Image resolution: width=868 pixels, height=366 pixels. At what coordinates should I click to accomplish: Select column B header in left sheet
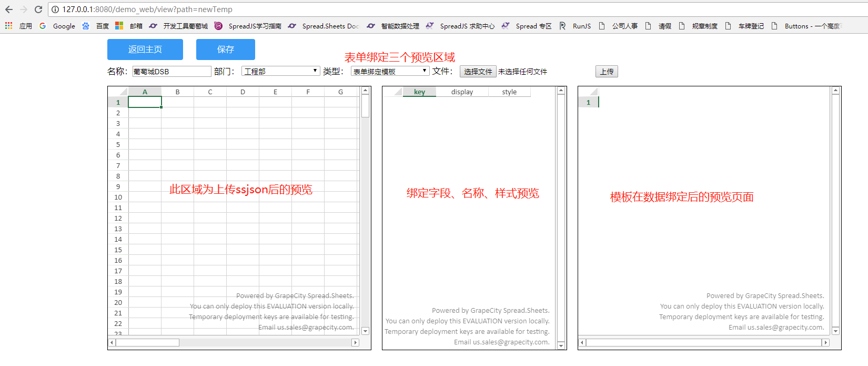tap(177, 92)
